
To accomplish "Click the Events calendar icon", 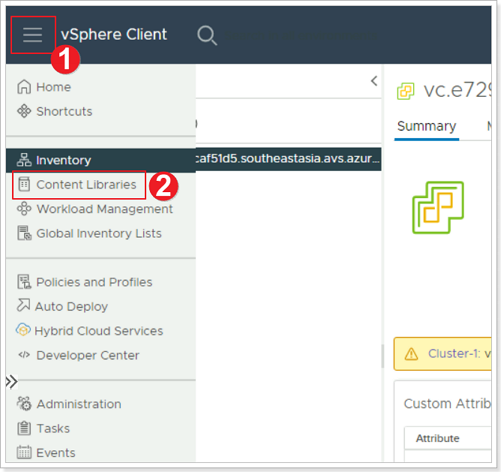I will coord(24,452).
